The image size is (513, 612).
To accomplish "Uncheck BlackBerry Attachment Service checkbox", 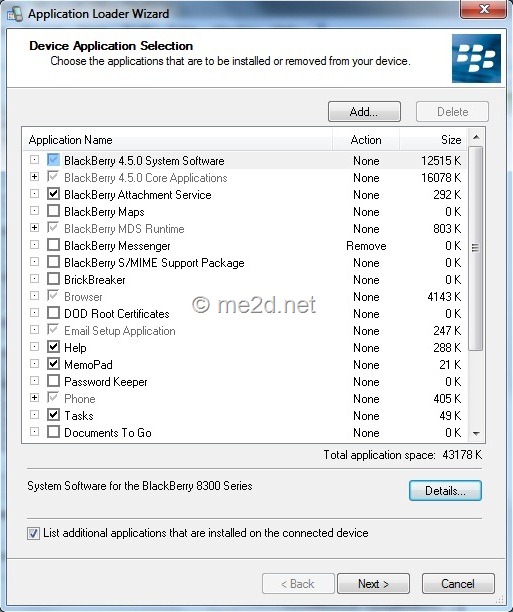I will tap(53, 194).
